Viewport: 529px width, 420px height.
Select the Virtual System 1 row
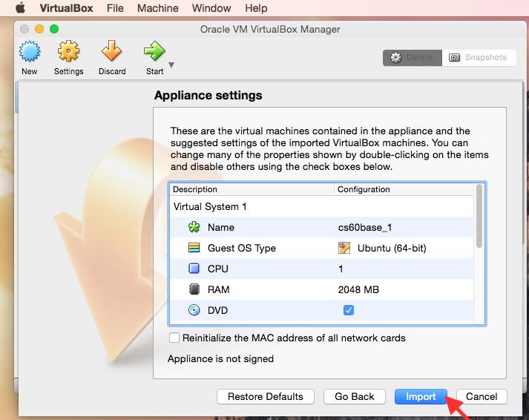pos(321,206)
